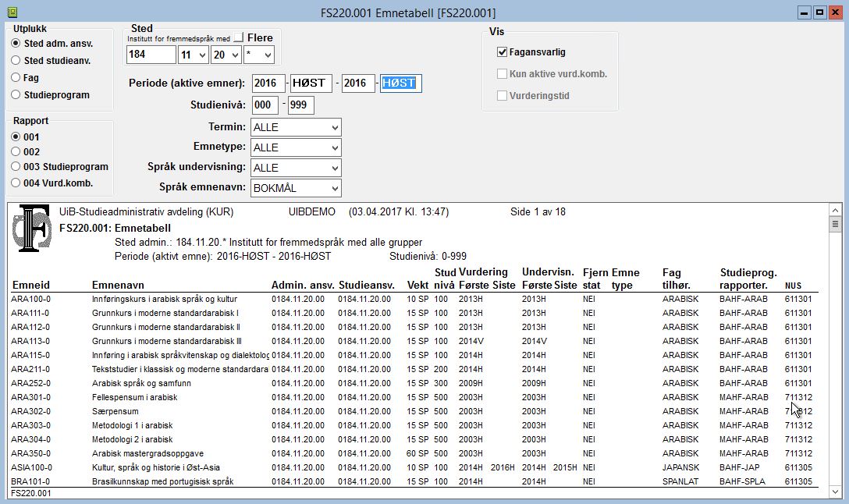Click the 'Emneid' column header
Viewport: 849px width, 504px height.
tap(31, 286)
